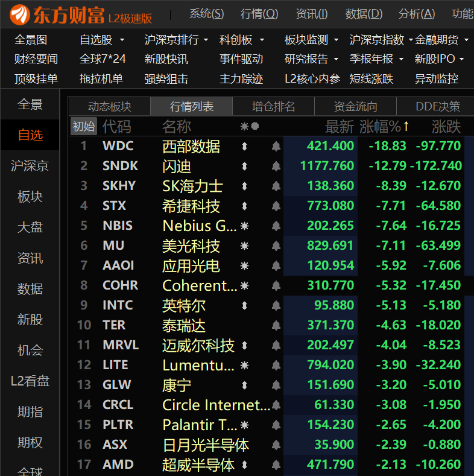Click the bell alert icon for CRCL
This screenshot has height=476, width=474.
point(276,405)
